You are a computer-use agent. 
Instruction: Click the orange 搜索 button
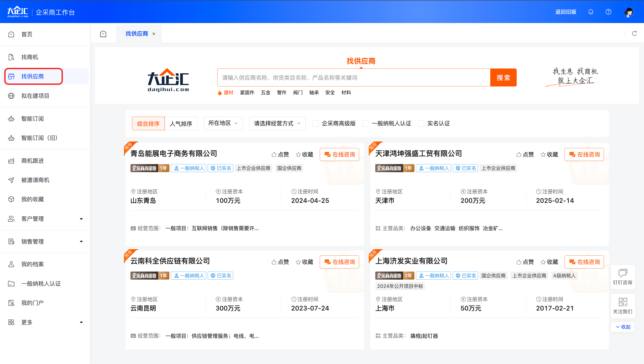tap(503, 77)
